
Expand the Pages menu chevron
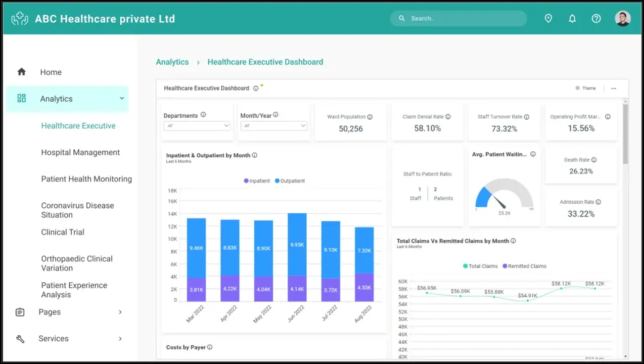pos(120,312)
